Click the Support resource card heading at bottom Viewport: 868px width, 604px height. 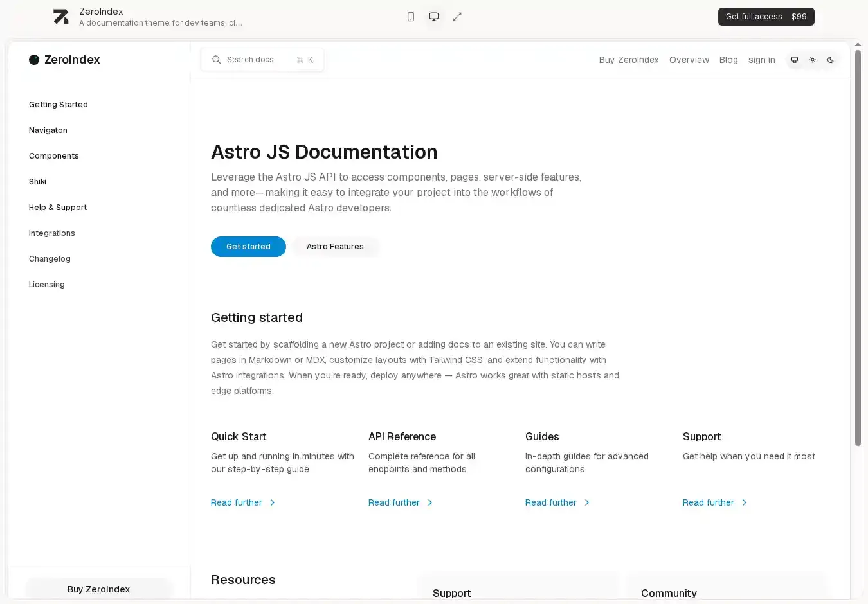coord(451,593)
